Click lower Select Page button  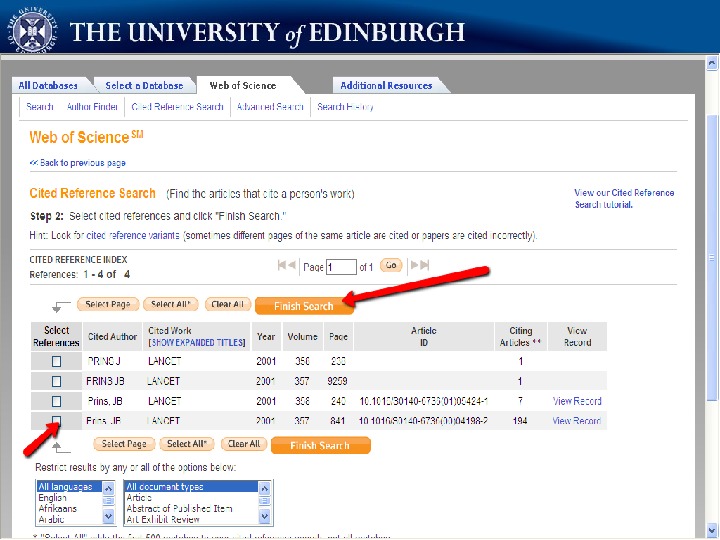124,444
